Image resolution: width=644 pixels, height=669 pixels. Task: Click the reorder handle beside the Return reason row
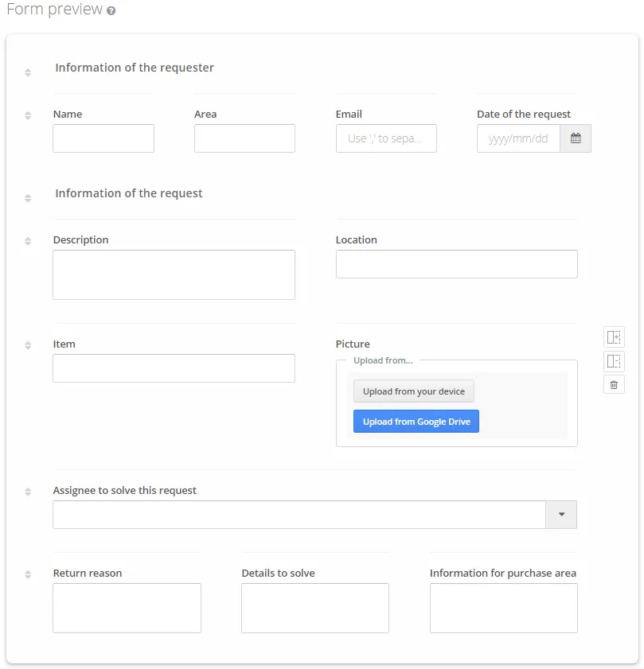click(28, 574)
